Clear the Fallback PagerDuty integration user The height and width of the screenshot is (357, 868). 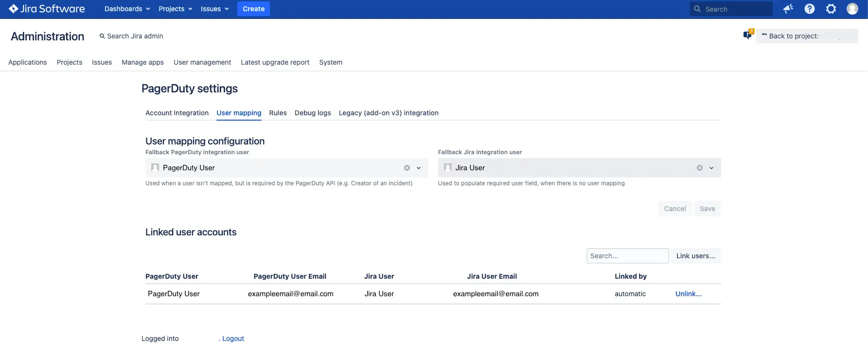407,168
